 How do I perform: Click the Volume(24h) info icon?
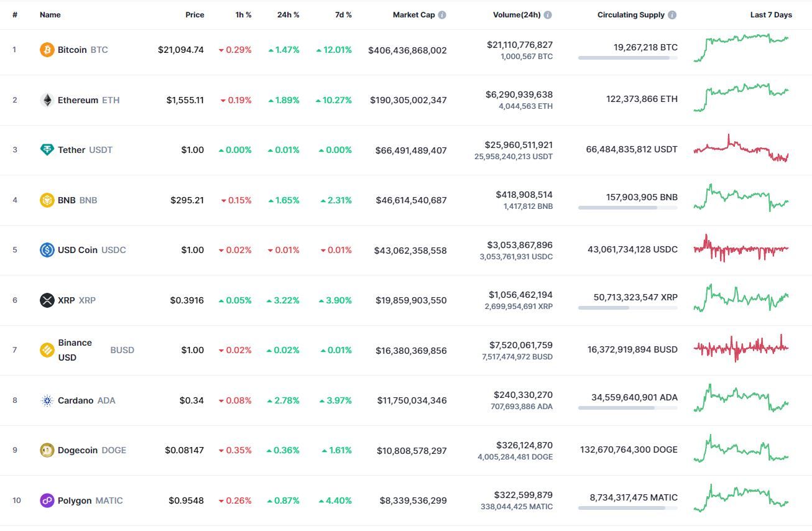click(x=548, y=15)
